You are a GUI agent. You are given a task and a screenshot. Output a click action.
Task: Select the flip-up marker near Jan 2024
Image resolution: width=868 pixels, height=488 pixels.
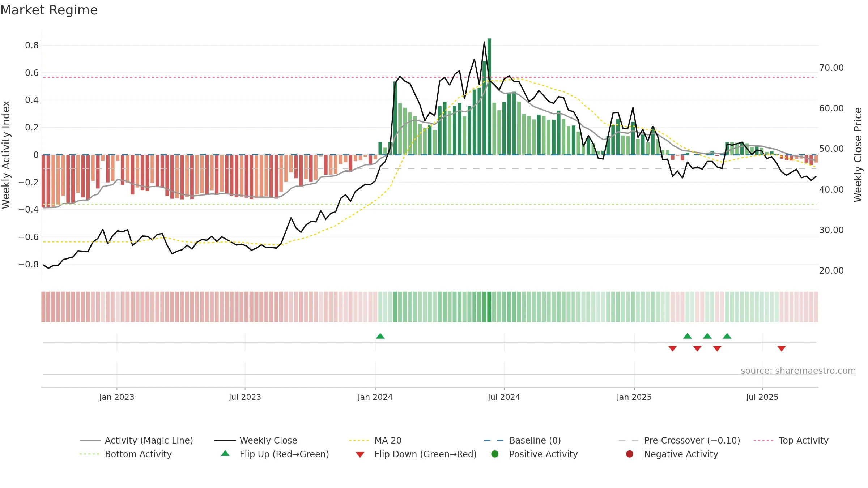click(380, 336)
